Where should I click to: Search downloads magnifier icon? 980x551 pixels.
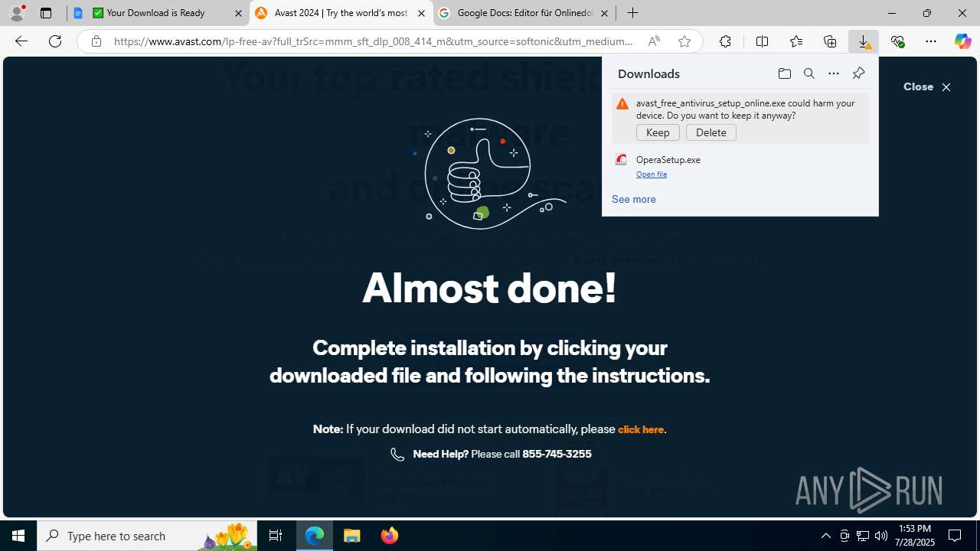(x=809, y=73)
